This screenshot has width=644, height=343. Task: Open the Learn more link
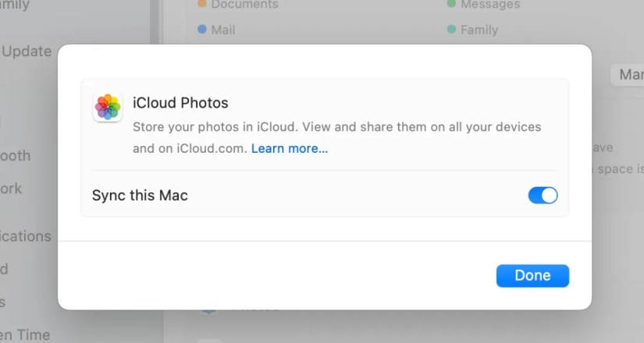pos(289,148)
